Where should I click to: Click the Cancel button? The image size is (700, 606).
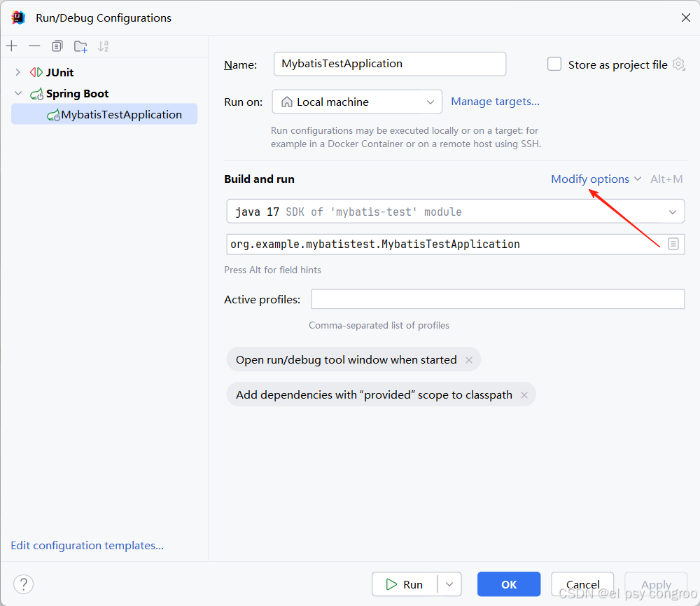[582, 584]
